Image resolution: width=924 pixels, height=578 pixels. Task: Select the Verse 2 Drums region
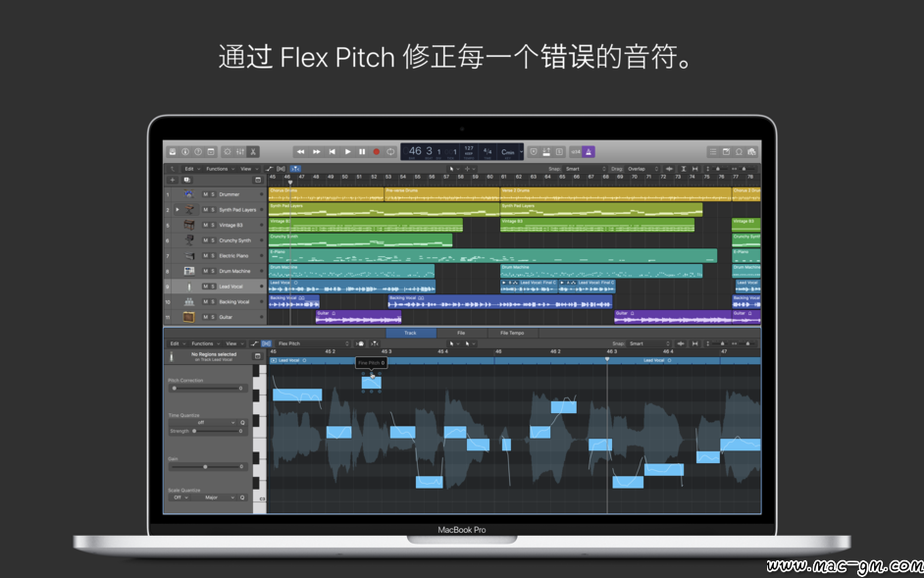coord(616,194)
